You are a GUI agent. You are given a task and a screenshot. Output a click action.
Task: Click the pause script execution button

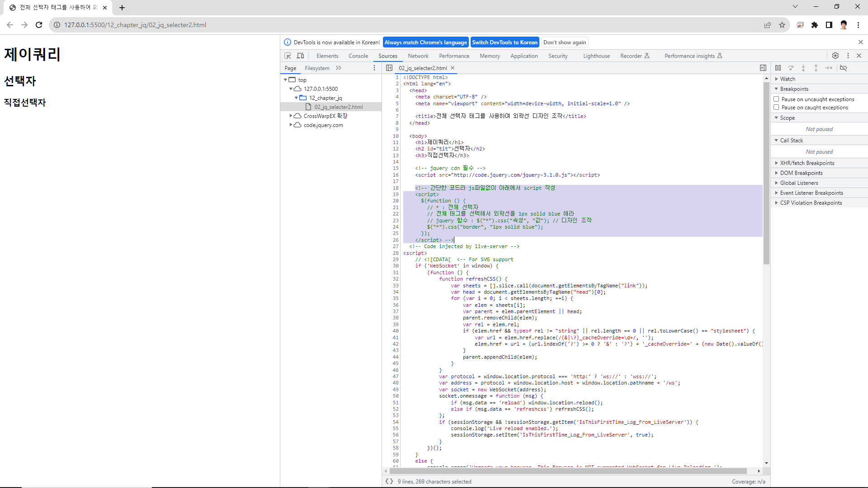778,68
